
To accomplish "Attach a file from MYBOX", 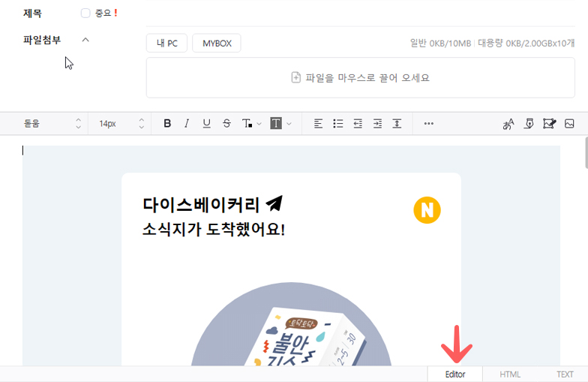I will (x=217, y=44).
